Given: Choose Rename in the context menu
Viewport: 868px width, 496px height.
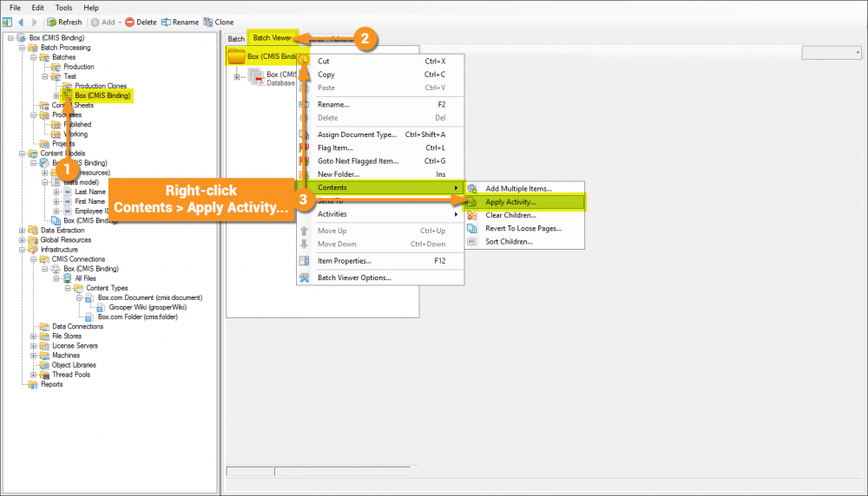Looking at the screenshot, I should (380, 105).
